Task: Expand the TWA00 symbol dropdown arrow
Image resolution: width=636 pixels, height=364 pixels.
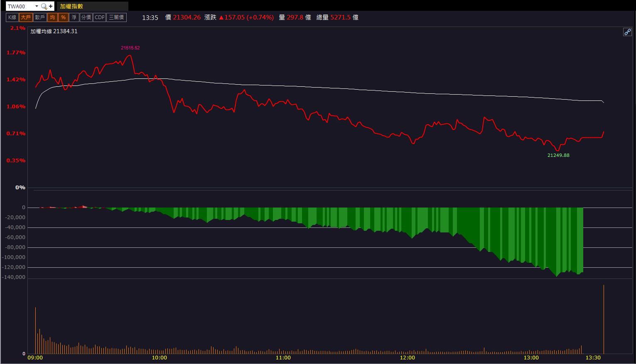Action: coord(37,6)
